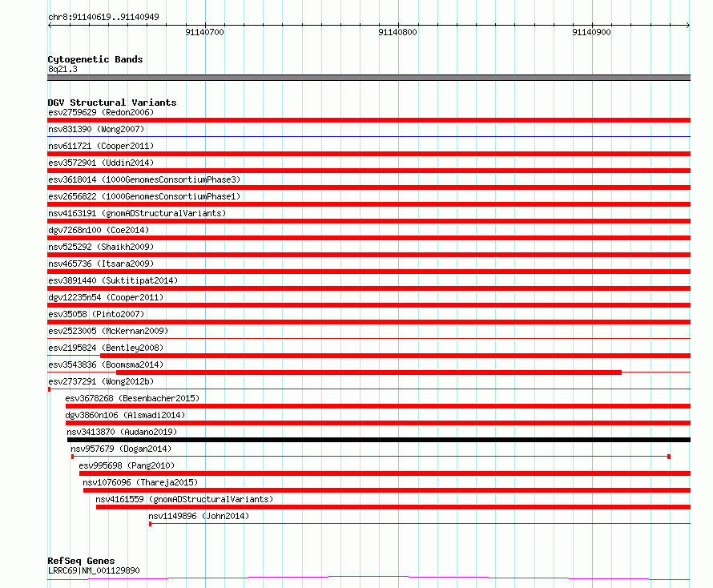Viewport: 713px width, 588px height.
Task: Open the nsv611721 (Cooper2011) variant
Action: coord(101,146)
